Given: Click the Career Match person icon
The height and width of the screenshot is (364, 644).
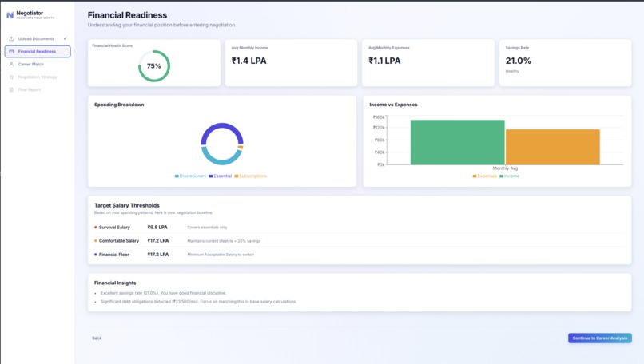Looking at the screenshot, I should pyautogui.click(x=11, y=64).
